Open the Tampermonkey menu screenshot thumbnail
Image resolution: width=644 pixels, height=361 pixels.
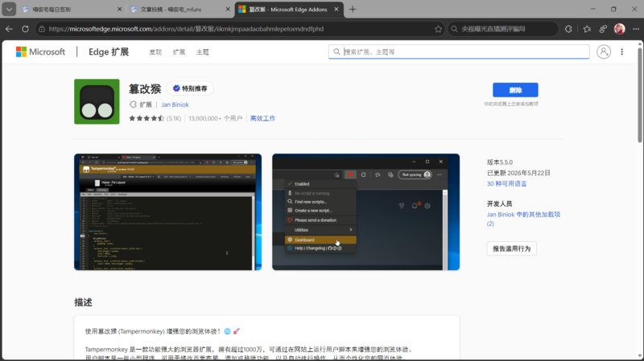point(366,211)
